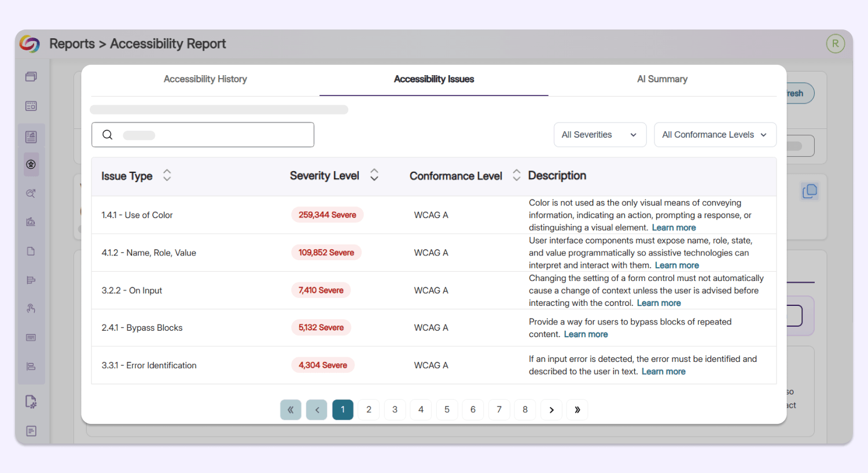Screen dimensions: 868x473
Task: Switch to the AI Summary tab
Action: coord(663,79)
